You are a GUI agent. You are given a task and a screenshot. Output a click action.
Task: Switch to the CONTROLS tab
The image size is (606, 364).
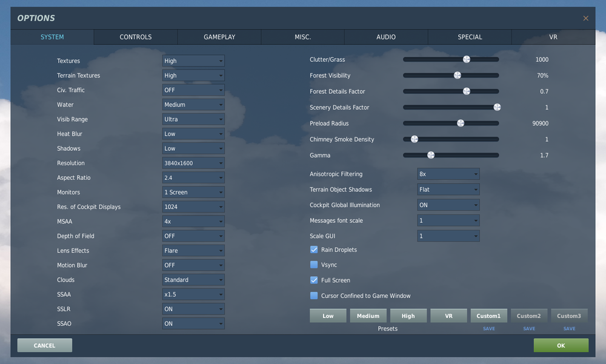[135, 36]
